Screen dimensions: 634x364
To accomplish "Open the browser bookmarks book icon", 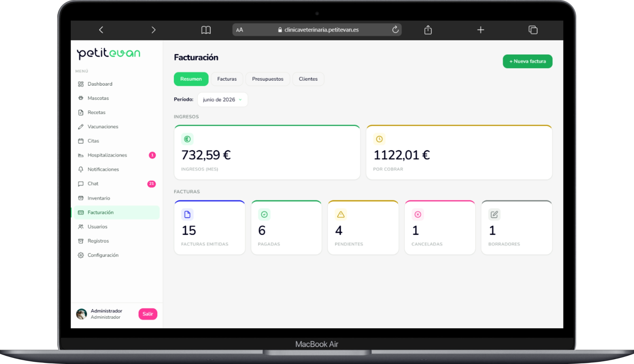I will (x=206, y=30).
